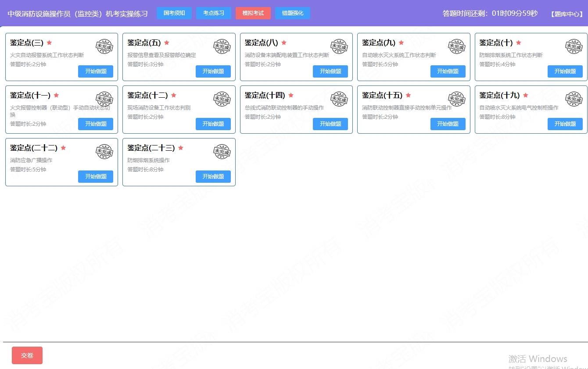The width and height of the screenshot is (588, 369).
Task: Click remaining time 01时09分59秒
Action: tap(515, 13)
